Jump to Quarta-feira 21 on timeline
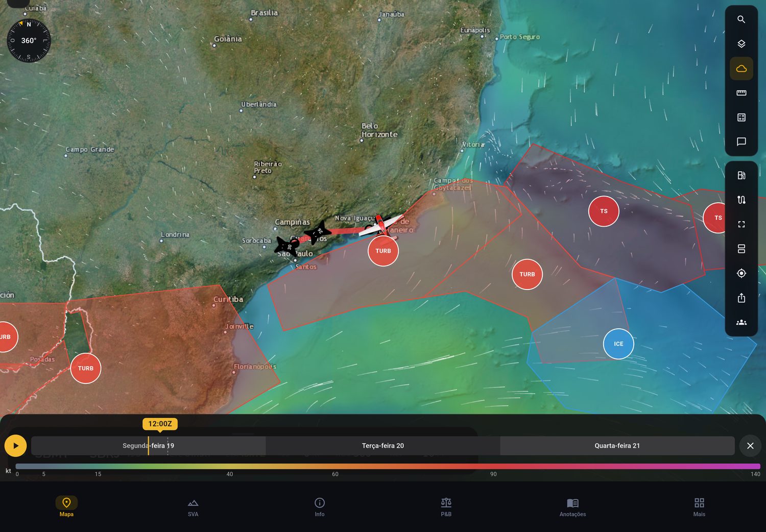 pyautogui.click(x=617, y=446)
